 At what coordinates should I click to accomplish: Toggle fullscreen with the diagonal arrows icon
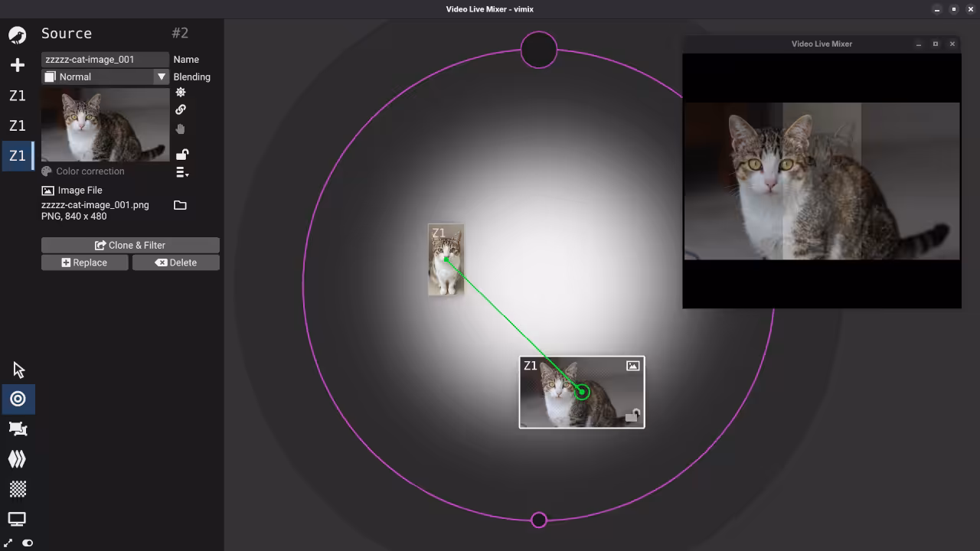tap(8, 543)
